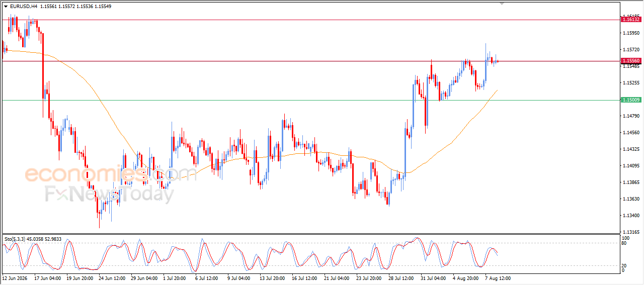Click the green 1.15009 price tag
Screen dimensions: 644x285
631,100
